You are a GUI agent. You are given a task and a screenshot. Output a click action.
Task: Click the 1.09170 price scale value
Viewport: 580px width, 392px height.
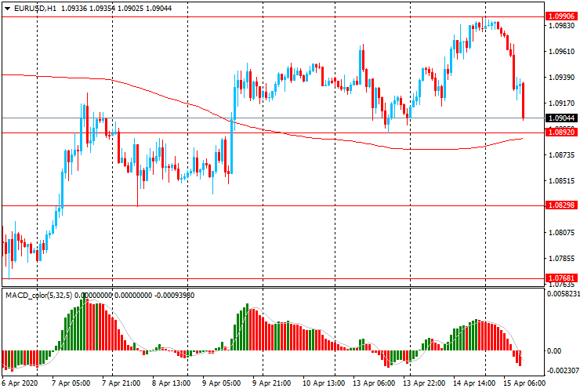(562, 103)
